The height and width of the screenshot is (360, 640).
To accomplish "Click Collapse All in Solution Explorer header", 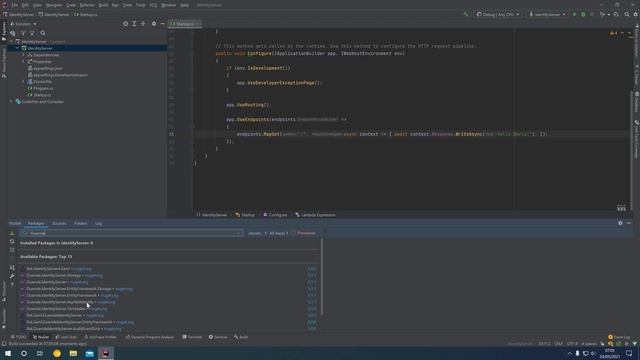I will pos(143,24).
